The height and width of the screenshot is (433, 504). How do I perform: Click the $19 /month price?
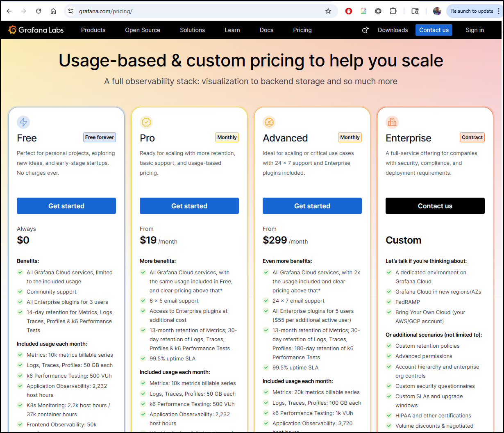pyautogui.click(x=159, y=240)
